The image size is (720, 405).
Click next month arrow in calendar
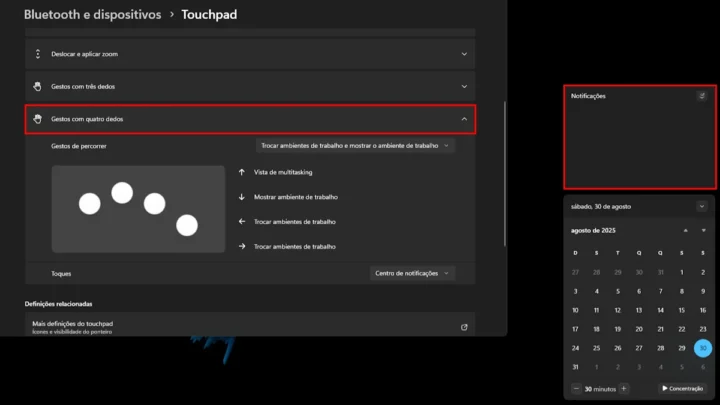click(703, 230)
